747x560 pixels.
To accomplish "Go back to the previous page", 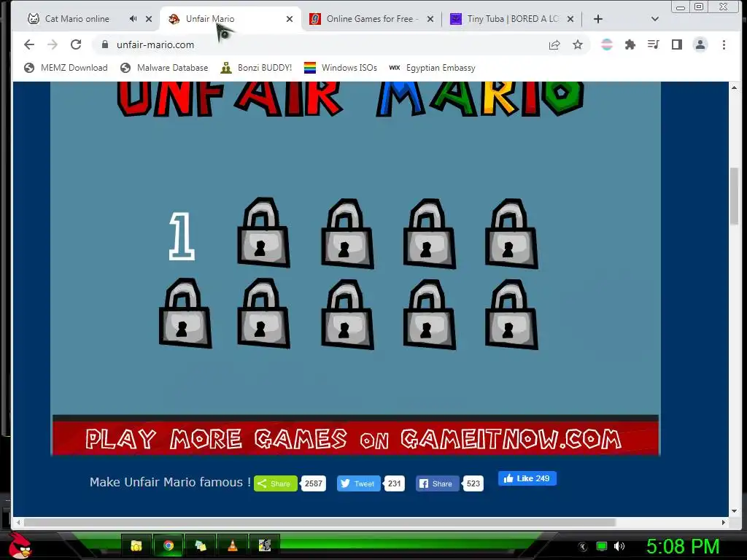I will click(29, 44).
